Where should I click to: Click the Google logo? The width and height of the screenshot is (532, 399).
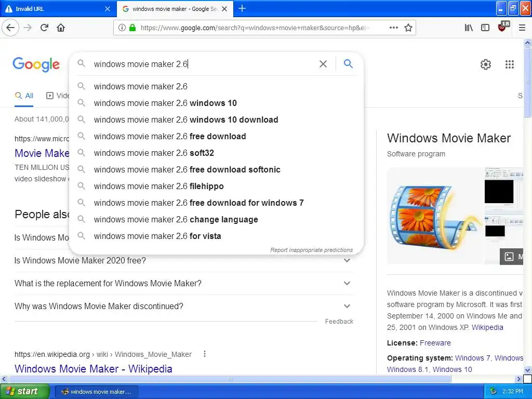(x=36, y=64)
